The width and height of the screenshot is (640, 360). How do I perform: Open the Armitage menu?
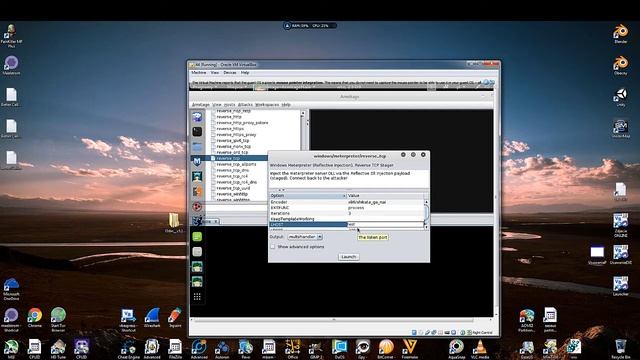pyautogui.click(x=200, y=105)
